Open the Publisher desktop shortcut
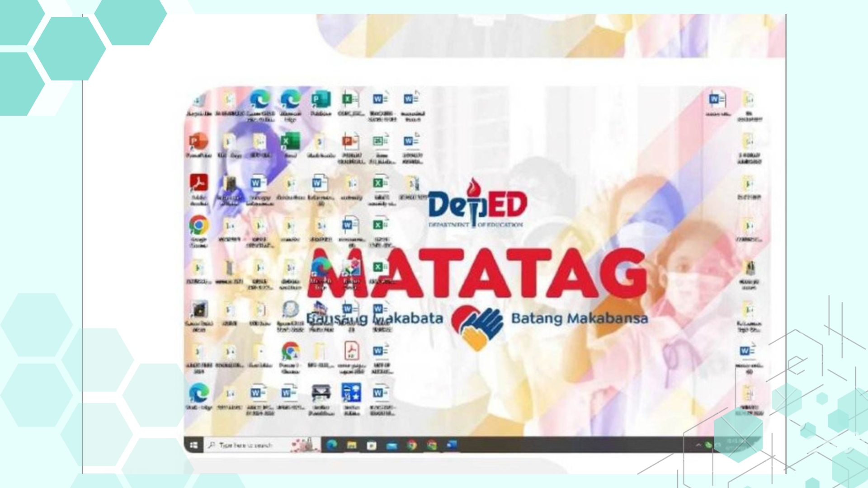The width and height of the screenshot is (868, 488). pos(321,100)
